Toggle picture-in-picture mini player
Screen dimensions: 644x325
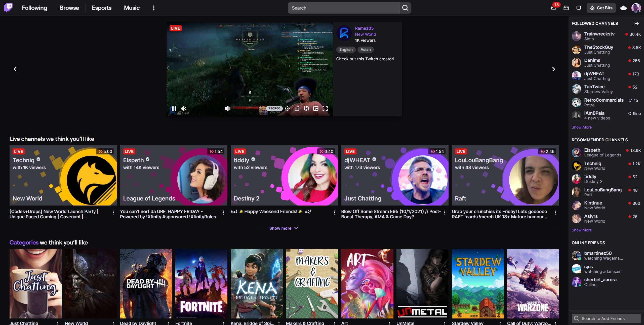point(316,109)
